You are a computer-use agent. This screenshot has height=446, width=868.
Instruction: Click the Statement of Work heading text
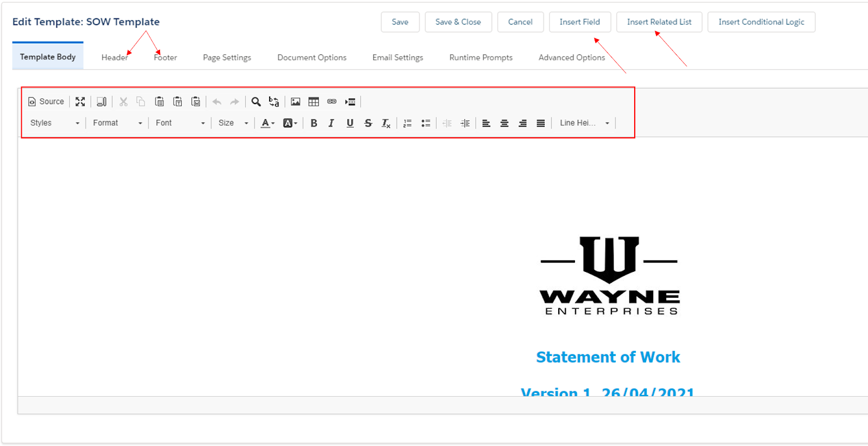(608, 357)
